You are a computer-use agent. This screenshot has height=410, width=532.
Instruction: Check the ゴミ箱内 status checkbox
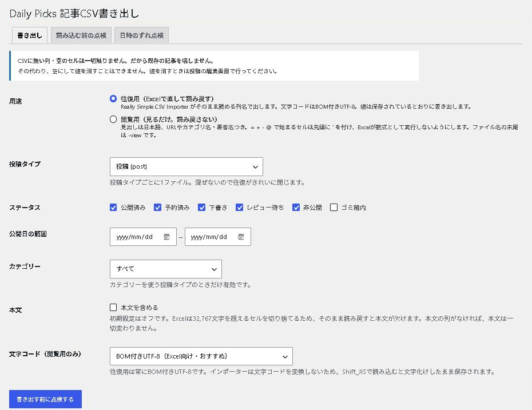point(334,207)
